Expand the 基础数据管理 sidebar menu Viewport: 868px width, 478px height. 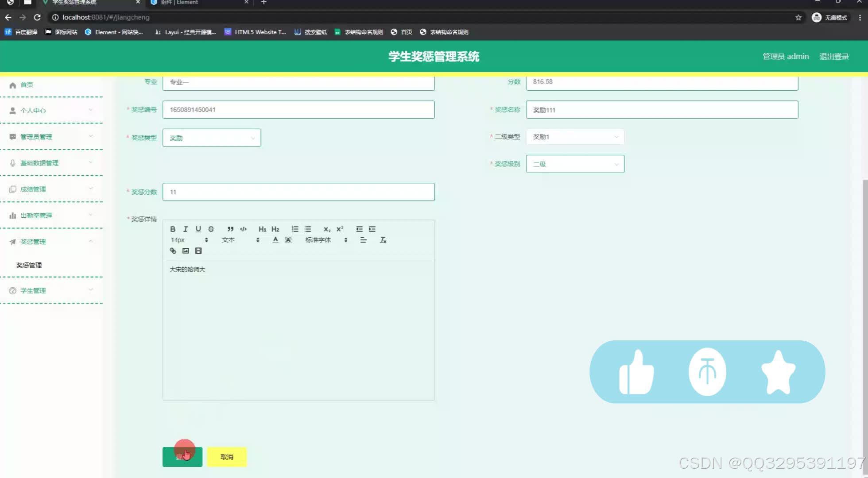[51, 162]
